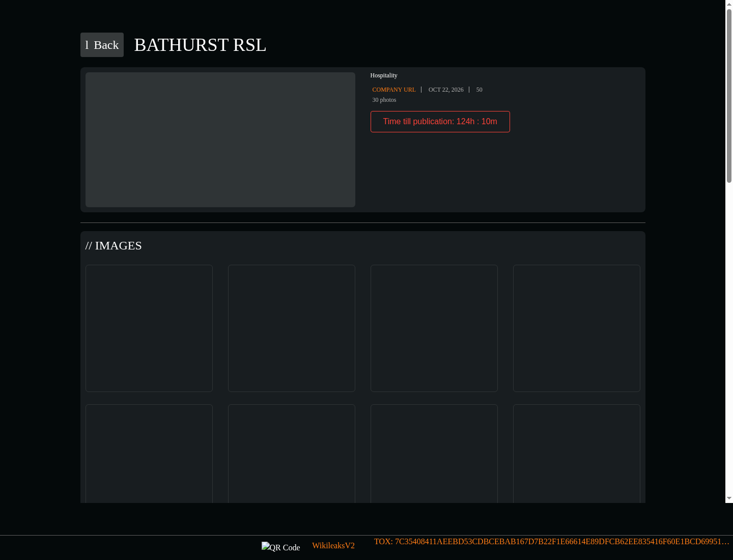The width and height of the screenshot is (733, 560).
Task: Click the scrollbar down arrow
Action: (x=729, y=498)
